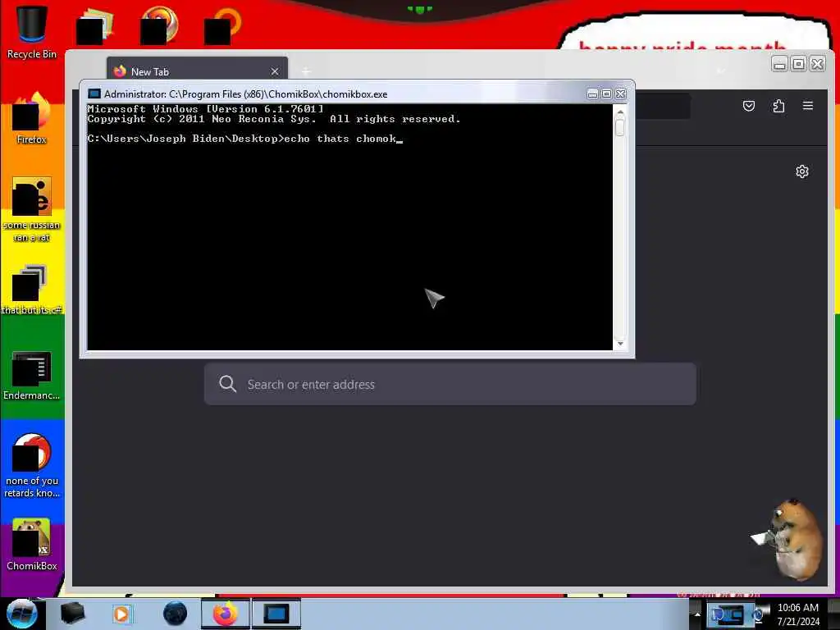Show hidden tray icons arrow
Screen dimensions: 840x630
point(697,614)
